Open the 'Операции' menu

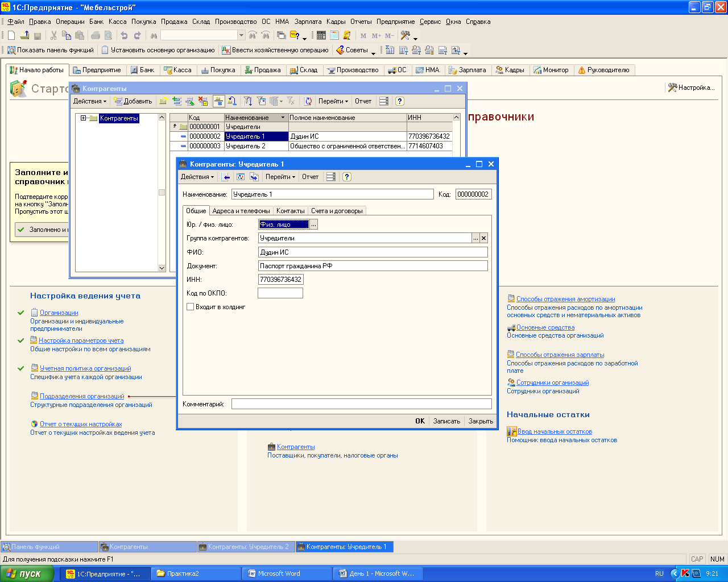[70, 22]
